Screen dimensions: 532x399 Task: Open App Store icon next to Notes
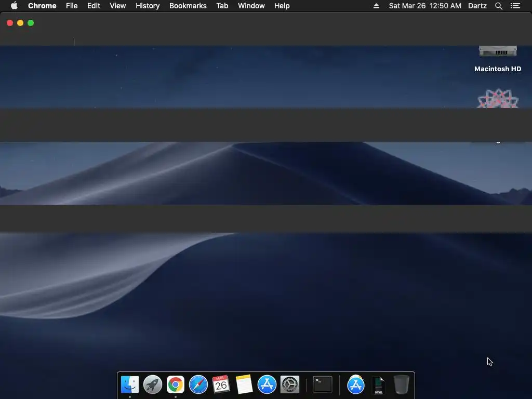tap(267, 384)
